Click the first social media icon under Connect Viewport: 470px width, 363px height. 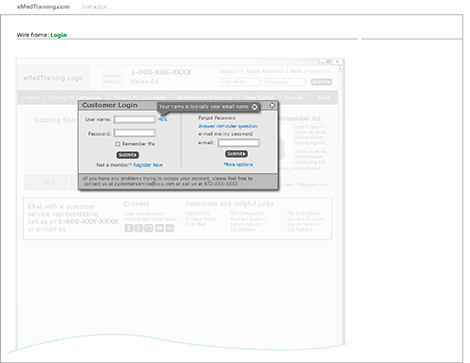pos(129,228)
